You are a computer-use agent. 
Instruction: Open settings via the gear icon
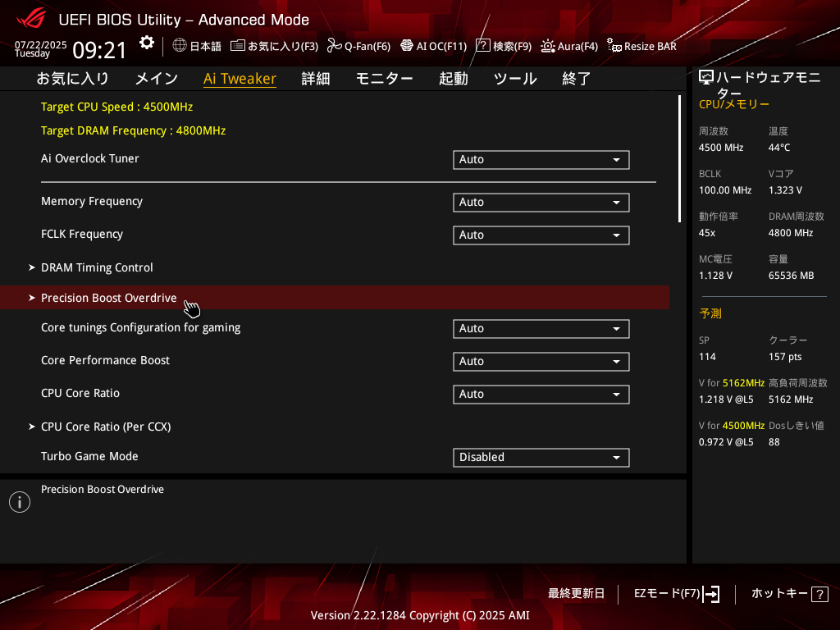[x=146, y=43]
